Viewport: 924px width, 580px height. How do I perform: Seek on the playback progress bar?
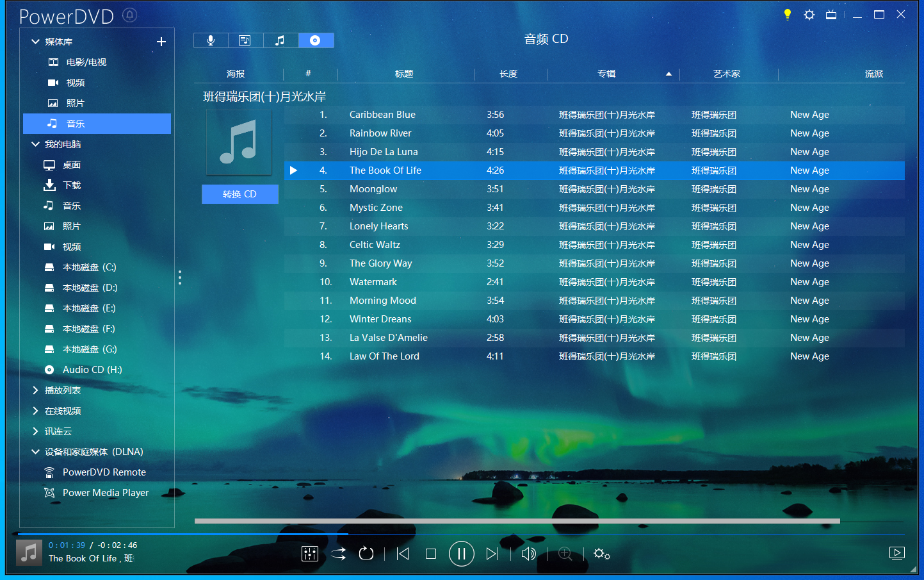(x=461, y=534)
